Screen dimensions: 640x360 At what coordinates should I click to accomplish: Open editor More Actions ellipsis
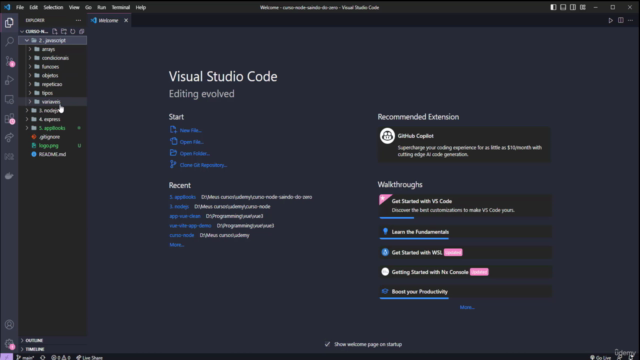631,20
